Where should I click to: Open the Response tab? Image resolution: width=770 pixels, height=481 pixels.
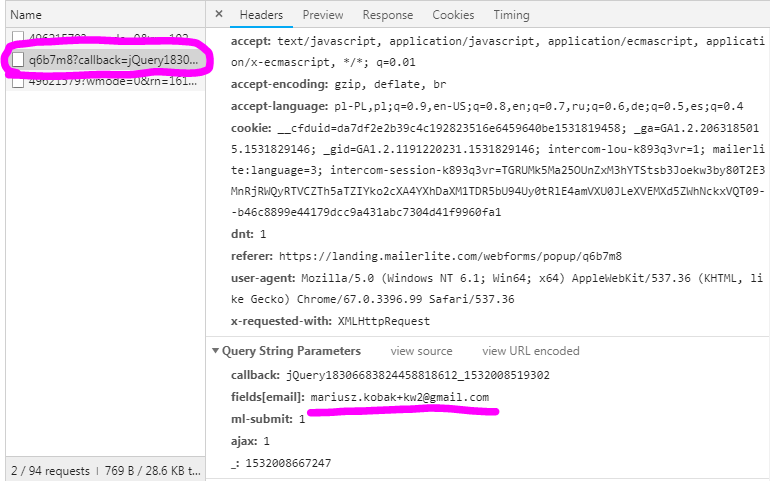387,15
